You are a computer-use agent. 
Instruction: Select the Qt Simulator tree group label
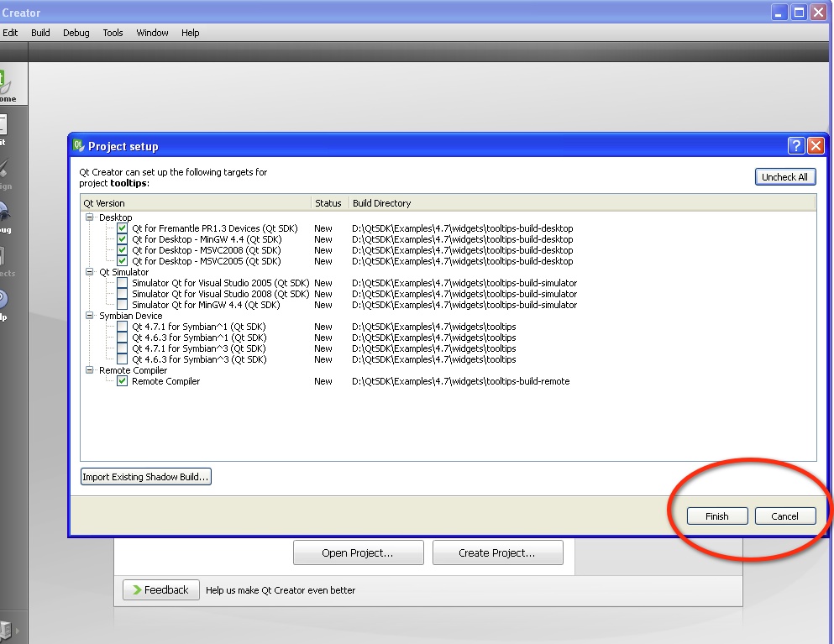pyautogui.click(x=124, y=272)
